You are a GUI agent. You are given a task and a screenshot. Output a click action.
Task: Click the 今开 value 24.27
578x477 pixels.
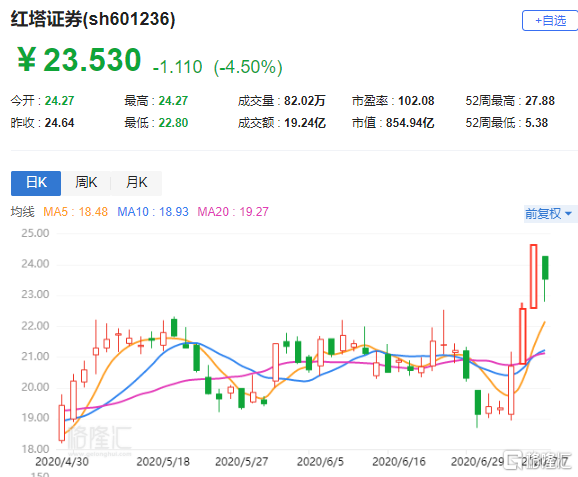59,101
